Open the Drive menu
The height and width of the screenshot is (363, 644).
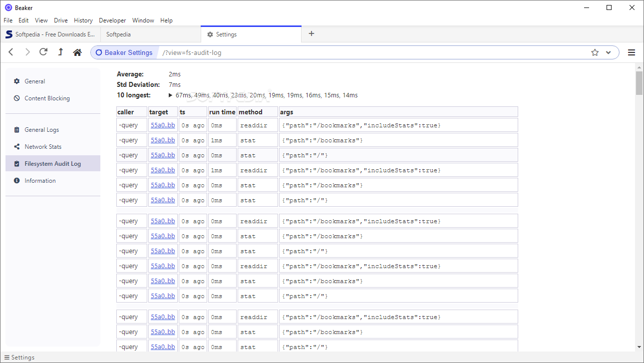coord(61,20)
